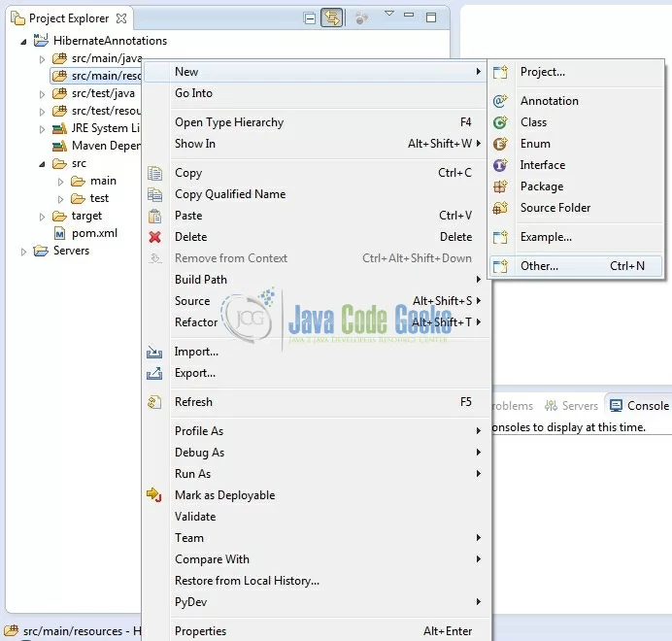Viewport: 672px width, 641px height.
Task: Click the Annotation @ icon
Action: (500, 101)
